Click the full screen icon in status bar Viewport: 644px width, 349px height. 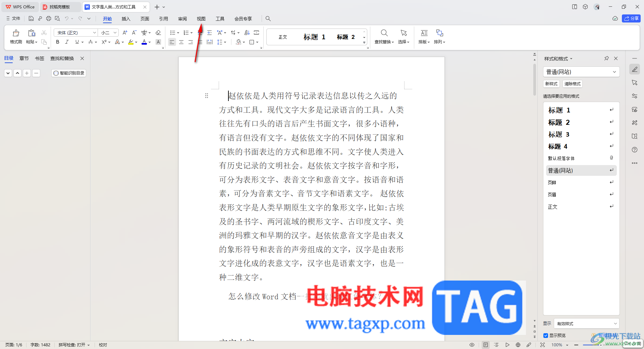[542, 345]
